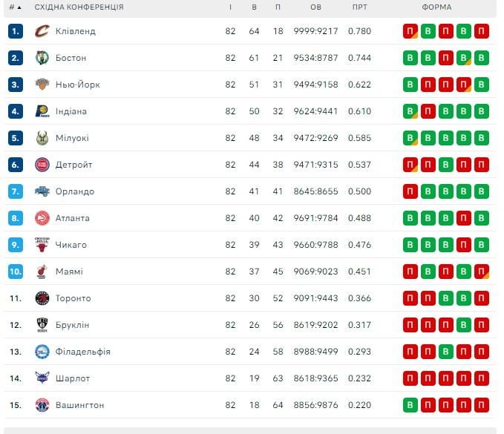Open the Атланта team link
Image resolution: width=504 pixels, height=434 pixels.
click(73, 218)
